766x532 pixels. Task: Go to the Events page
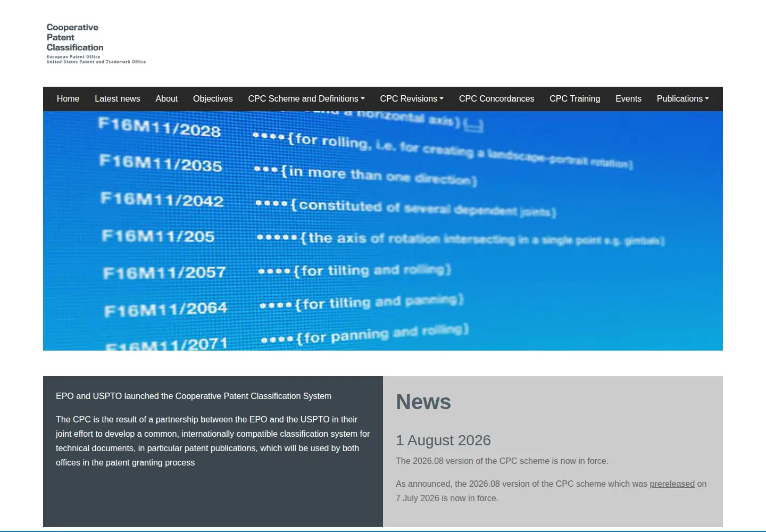click(628, 99)
